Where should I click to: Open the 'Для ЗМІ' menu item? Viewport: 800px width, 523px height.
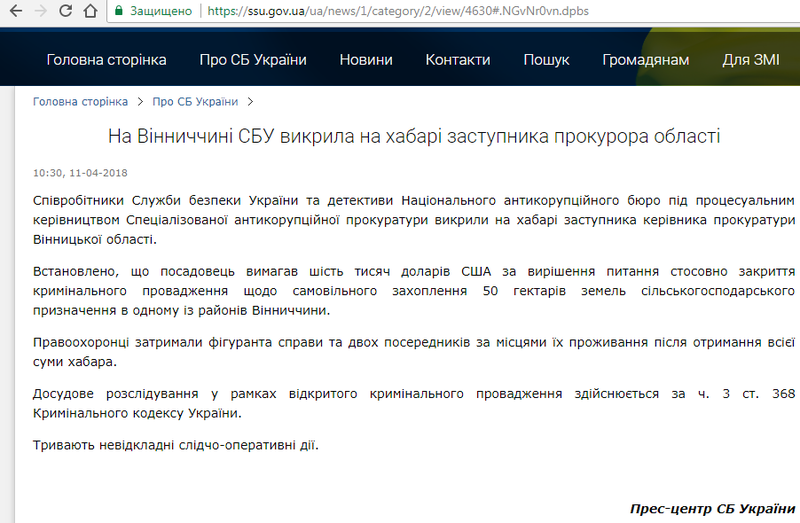pos(750,60)
